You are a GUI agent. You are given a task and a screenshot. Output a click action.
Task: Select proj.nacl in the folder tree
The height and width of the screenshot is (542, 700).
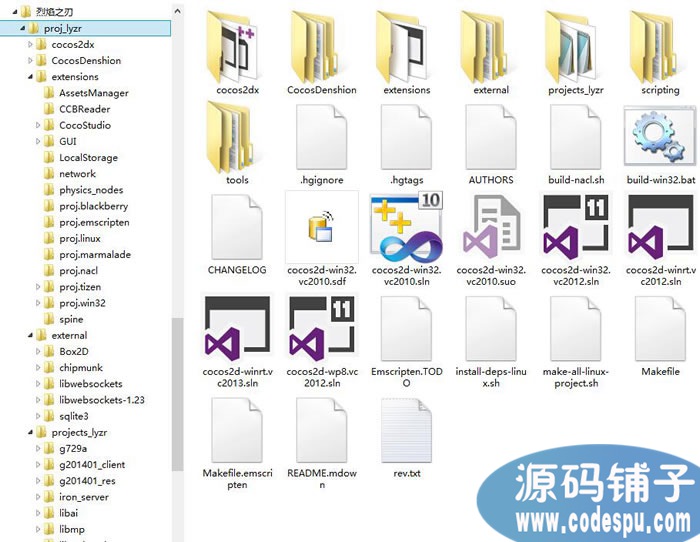coord(79,271)
